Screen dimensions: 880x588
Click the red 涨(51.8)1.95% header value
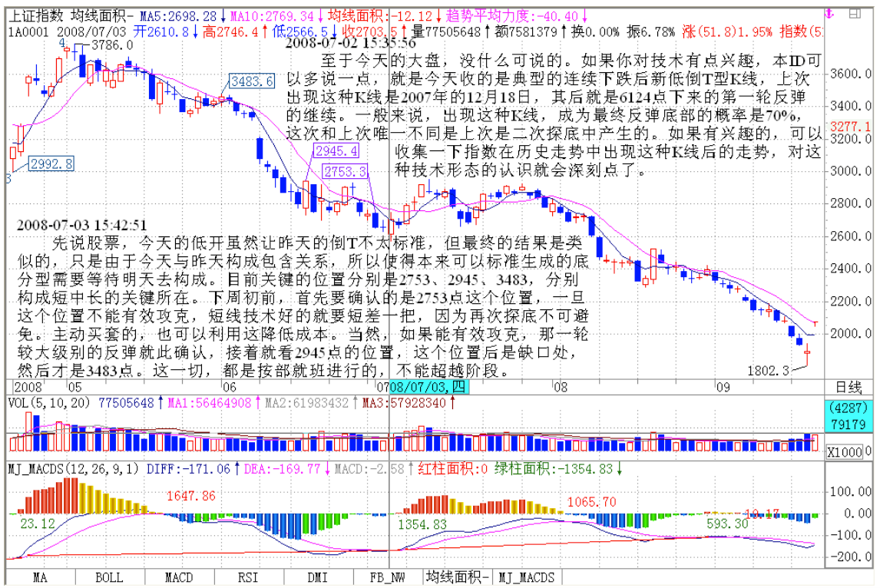tap(727, 31)
